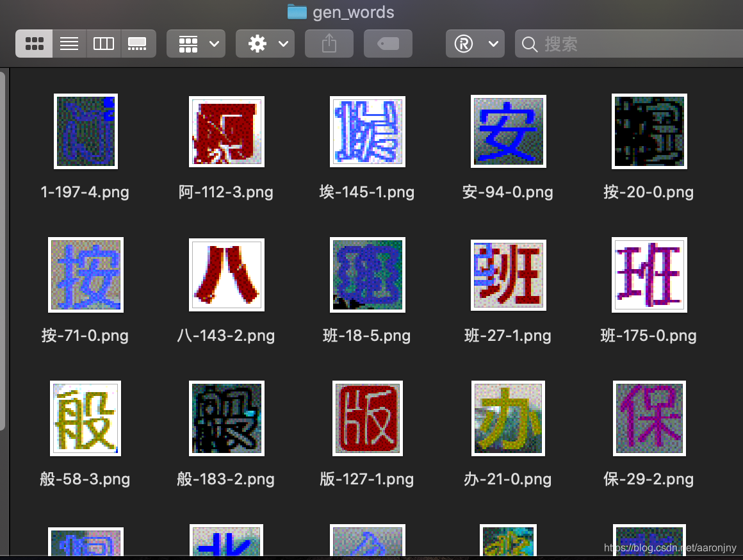Select thumbnail of 安-94-0.png
This screenshot has height=560, width=743.
509,131
